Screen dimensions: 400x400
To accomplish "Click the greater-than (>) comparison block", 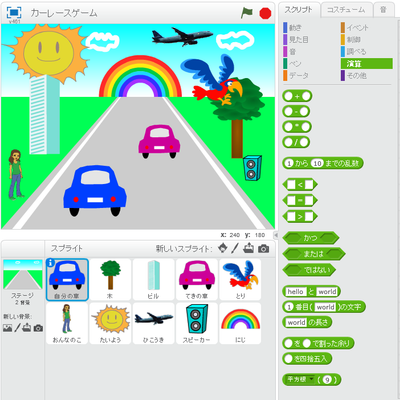I will coord(300,216).
